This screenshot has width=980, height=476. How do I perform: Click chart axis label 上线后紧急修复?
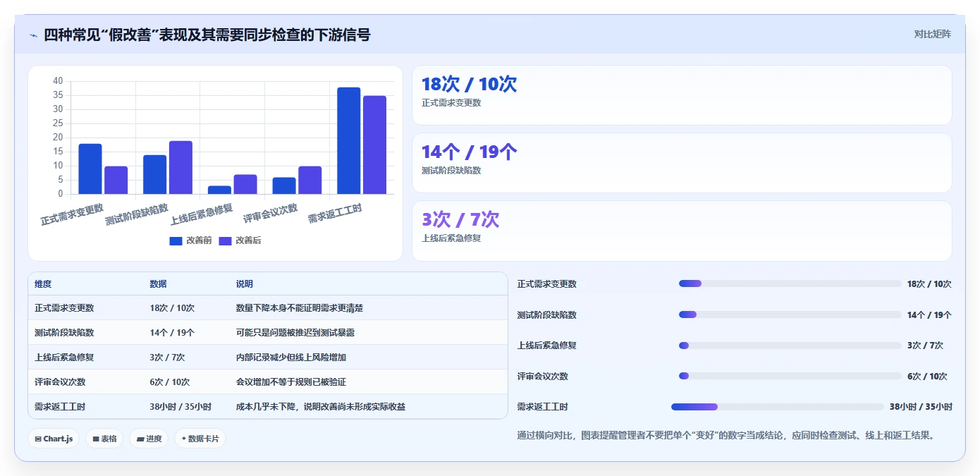click(202, 214)
